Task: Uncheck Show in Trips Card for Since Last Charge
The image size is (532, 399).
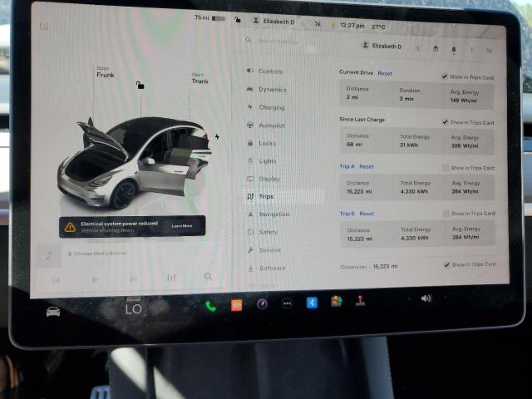Action: [446, 122]
